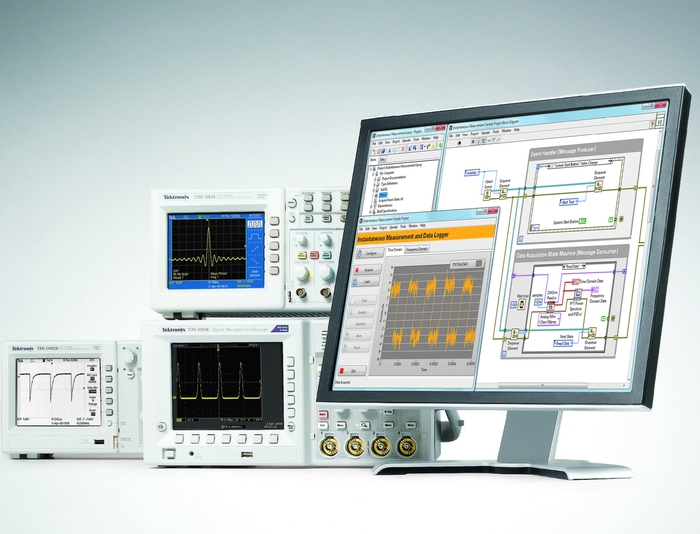Select the Type Definitions folder in the tree
700x534 pixels.
tap(388, 184)
